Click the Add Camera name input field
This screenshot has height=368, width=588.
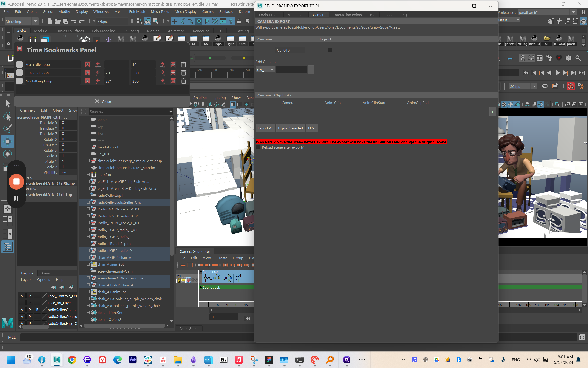click(x=291, y=70)
